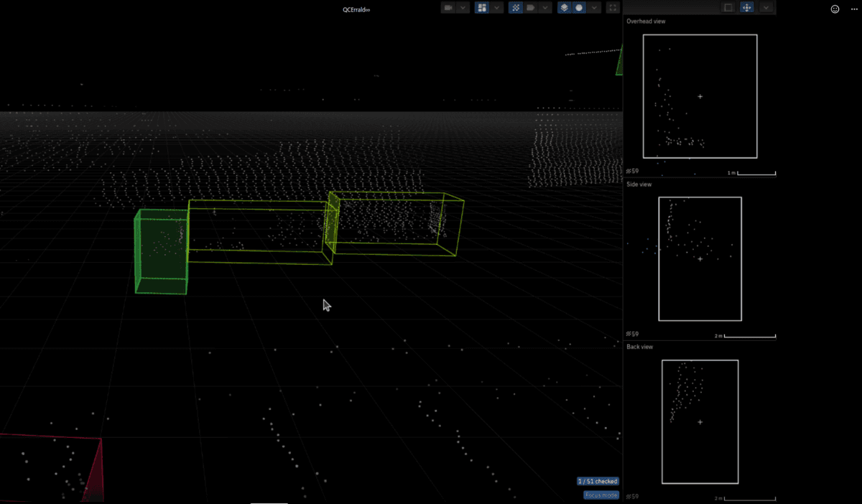
Task: Click the point count 59 under Back view
Action: 633,496
